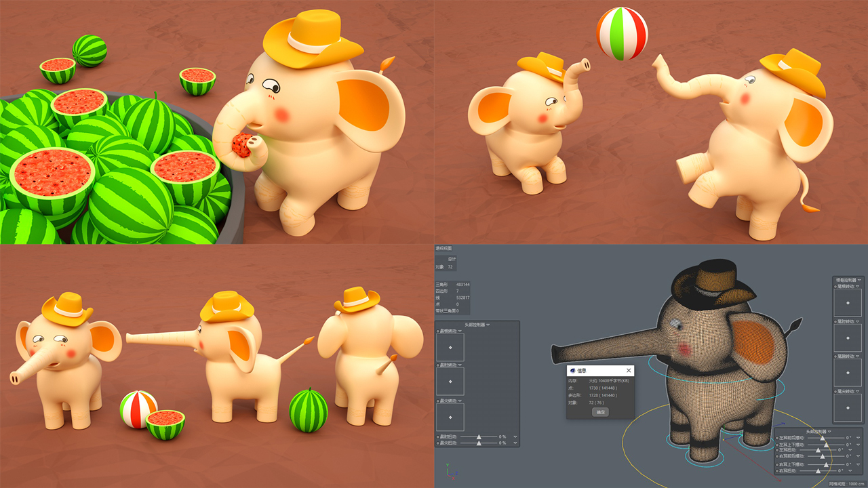Toggle keyframe dot beside 鼻根转动

click(x=438, y=331)
